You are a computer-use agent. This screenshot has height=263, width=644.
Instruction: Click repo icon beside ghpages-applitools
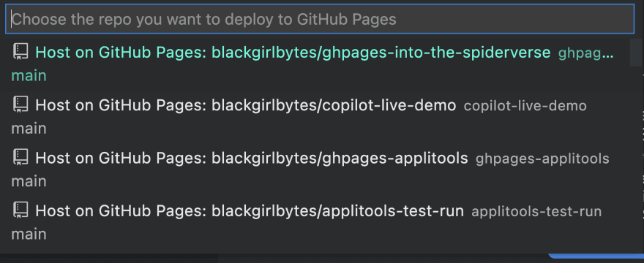click(x=20, y=158)
